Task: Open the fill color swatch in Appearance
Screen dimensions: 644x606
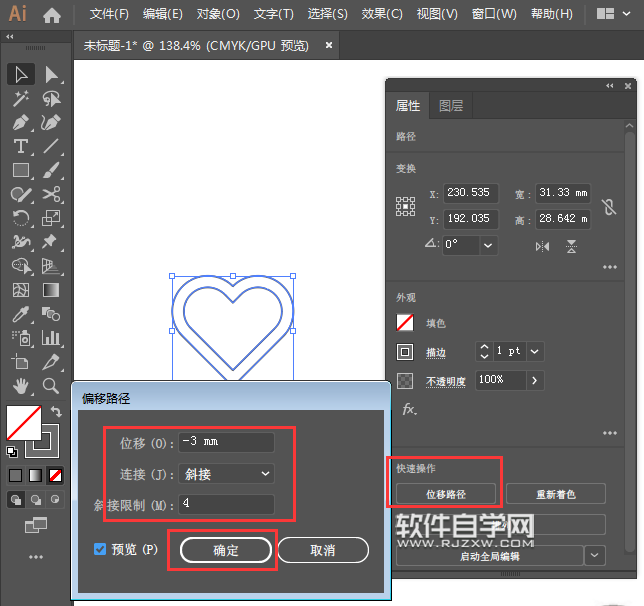Action: (405, 323)
